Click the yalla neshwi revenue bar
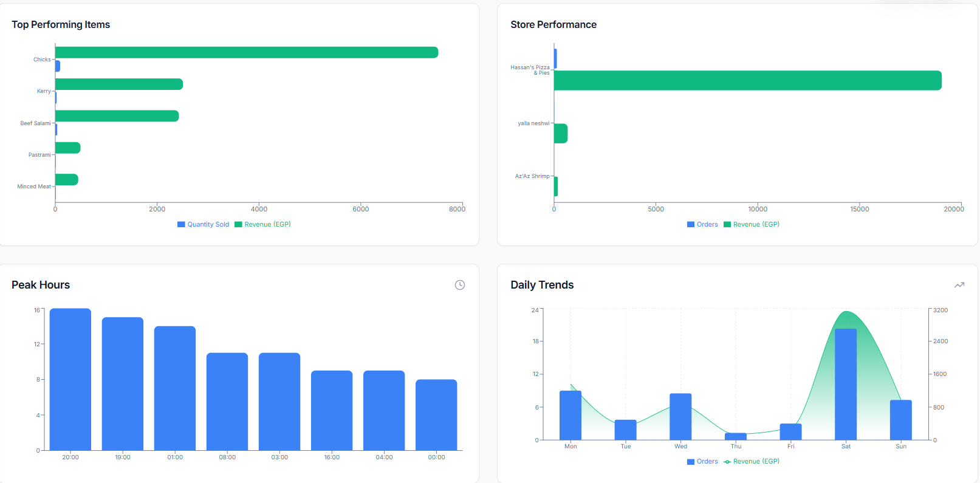Screen dimensions: 980x483 coord(561,134)
